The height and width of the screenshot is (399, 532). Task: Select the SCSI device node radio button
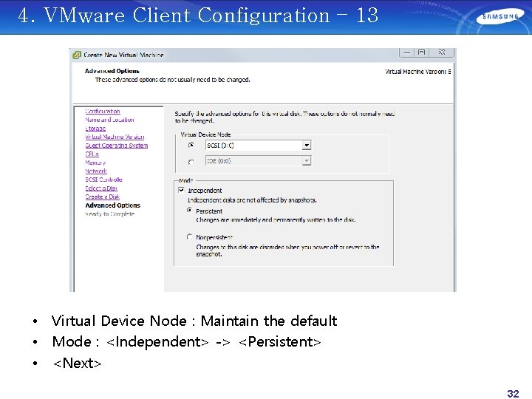[x=191, y=146]
